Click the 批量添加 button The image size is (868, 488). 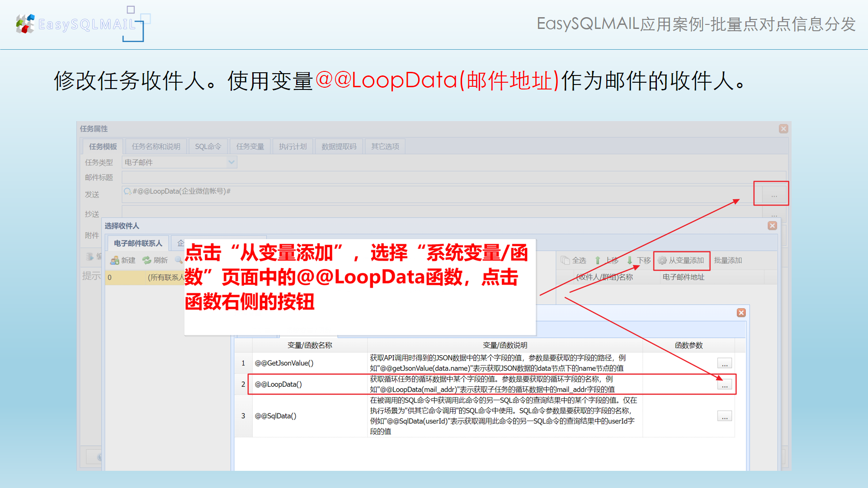coord(728,260)
